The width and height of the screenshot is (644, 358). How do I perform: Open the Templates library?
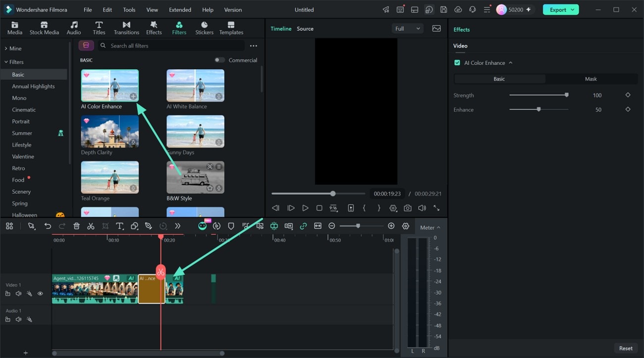231,28
